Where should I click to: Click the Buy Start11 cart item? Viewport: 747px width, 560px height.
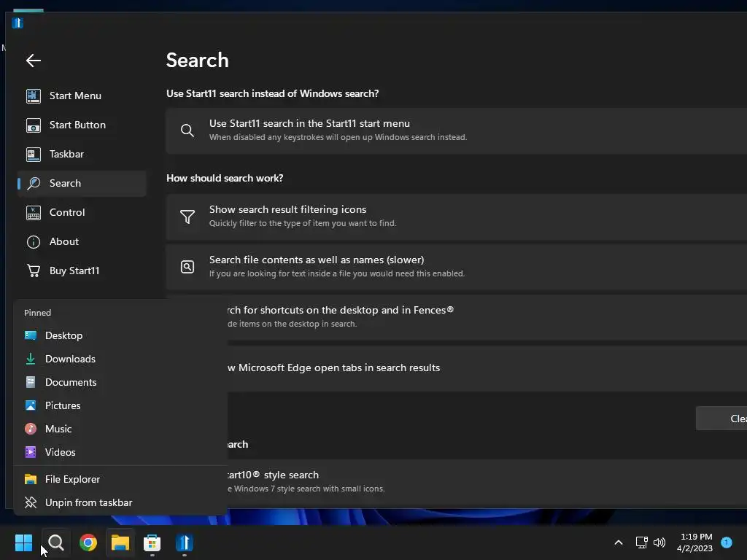pos(82,271)
